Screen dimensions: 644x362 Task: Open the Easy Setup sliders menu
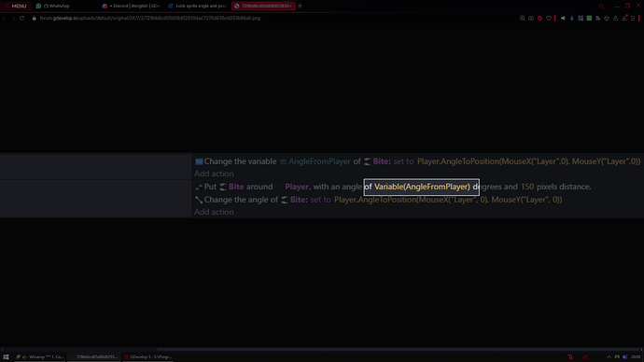[x=633, y=18]
